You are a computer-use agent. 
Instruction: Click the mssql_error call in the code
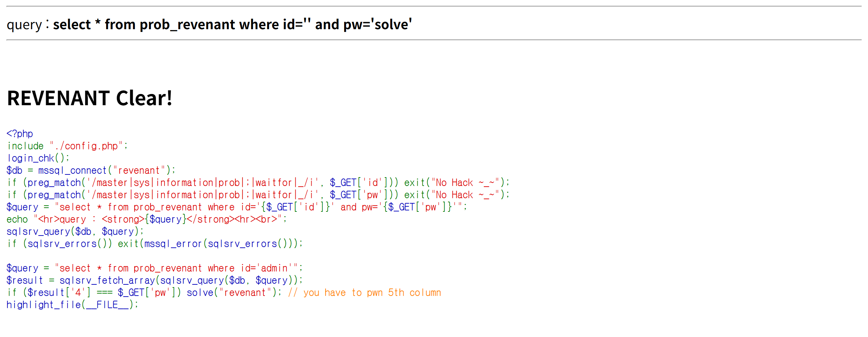pos(173,244)
